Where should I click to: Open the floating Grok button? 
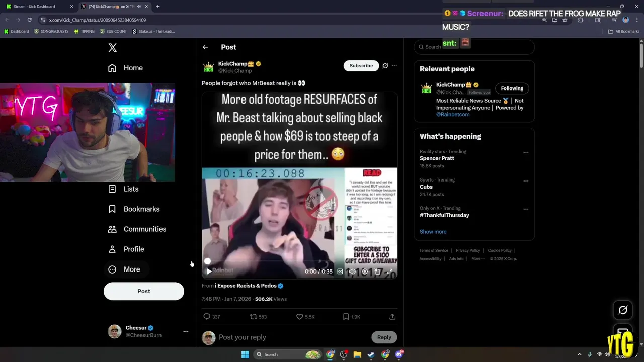point(623,310)
